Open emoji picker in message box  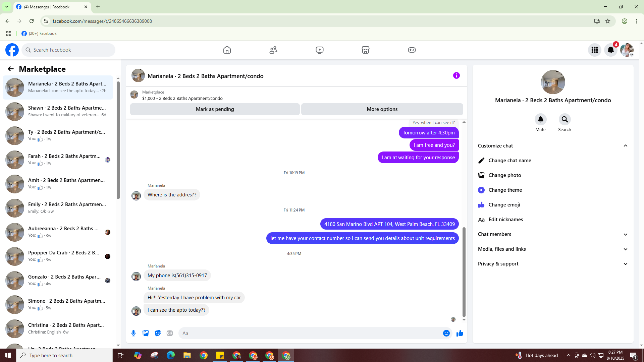[x=446, y=333]
